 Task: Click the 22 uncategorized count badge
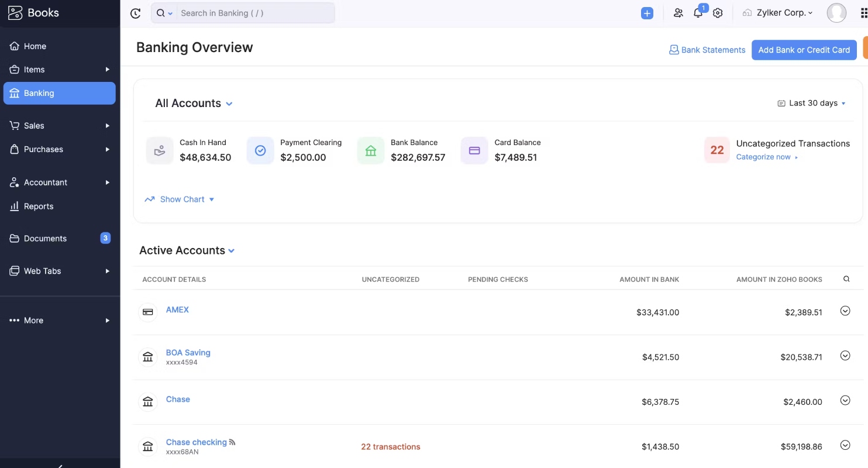click(x=717, y=150)
